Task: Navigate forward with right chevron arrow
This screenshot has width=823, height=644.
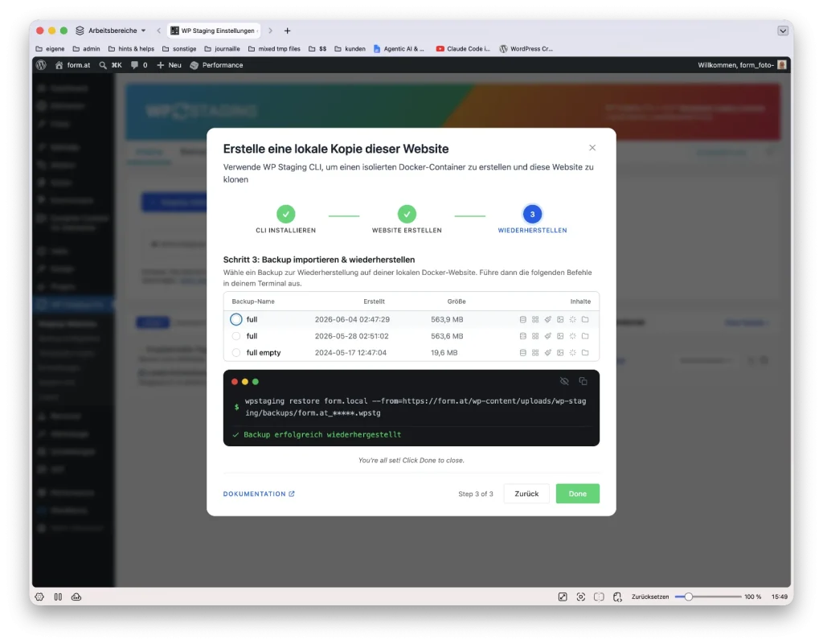Action: coord(270,31)
